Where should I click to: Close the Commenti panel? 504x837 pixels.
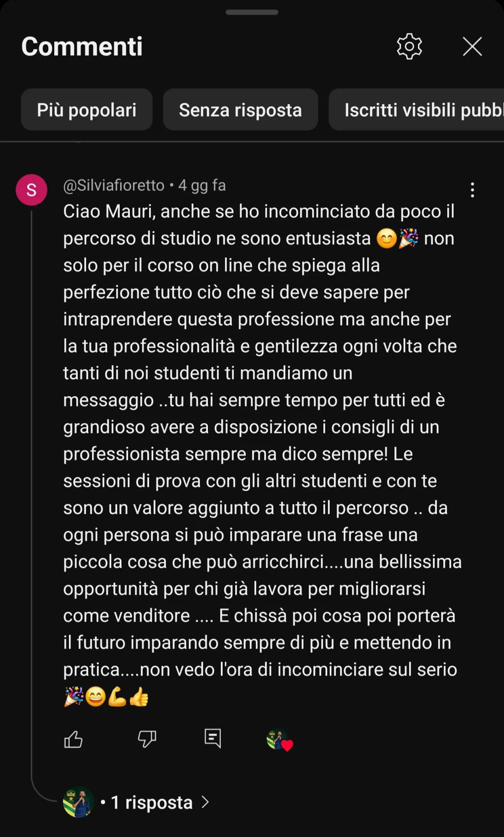[x=472, y=46]
